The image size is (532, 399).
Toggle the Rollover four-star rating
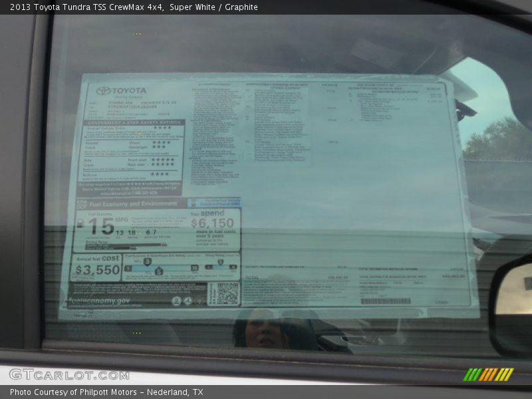[161, 172]
